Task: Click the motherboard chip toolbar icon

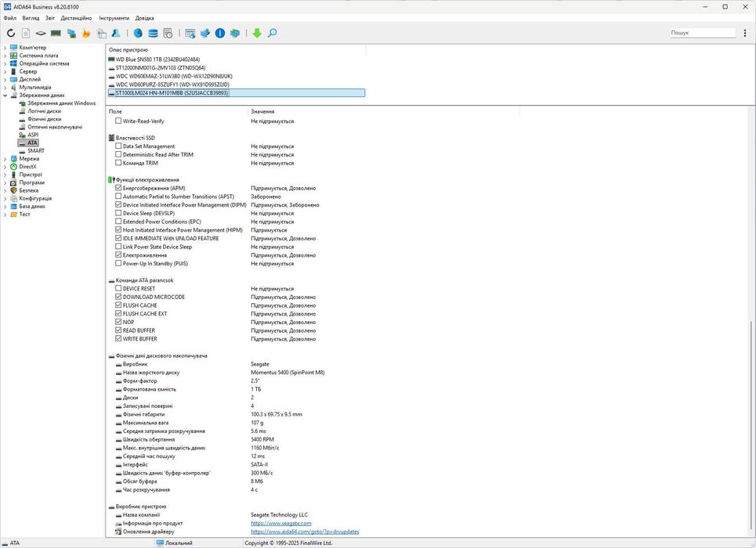Action: [41, 33]
